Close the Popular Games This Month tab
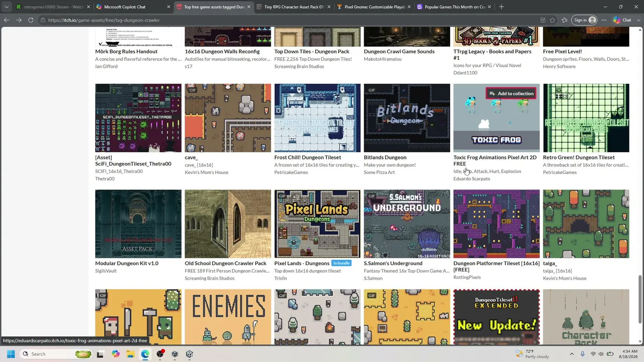Viewport: 644px width, 362px height. (x=489, y=7)
